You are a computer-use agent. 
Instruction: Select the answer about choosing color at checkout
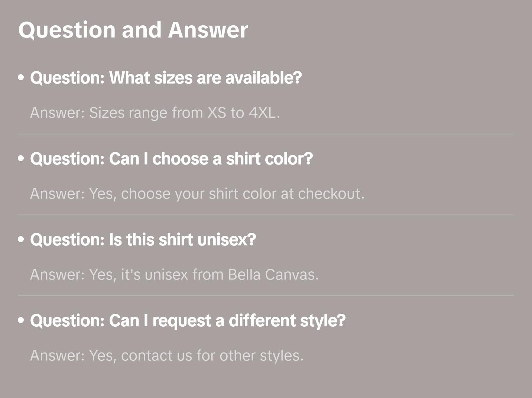pyautogui.click(x=197, y=194)
